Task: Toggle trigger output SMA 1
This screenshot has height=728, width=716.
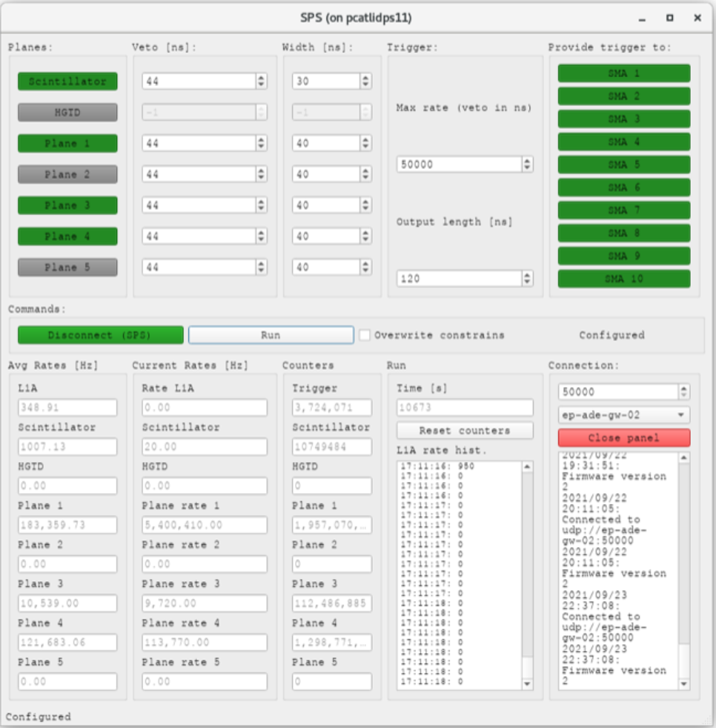Action: 624,73
